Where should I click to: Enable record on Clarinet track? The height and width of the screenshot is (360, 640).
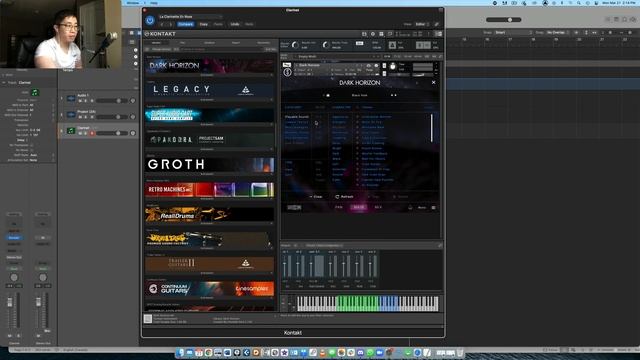pos(92,133)
